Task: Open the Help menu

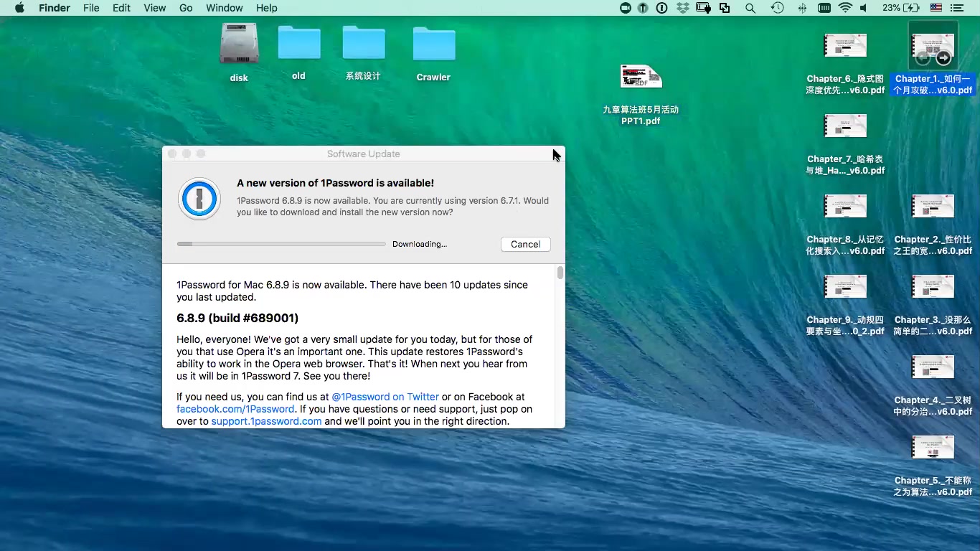Action: click(x=266, y=8)
